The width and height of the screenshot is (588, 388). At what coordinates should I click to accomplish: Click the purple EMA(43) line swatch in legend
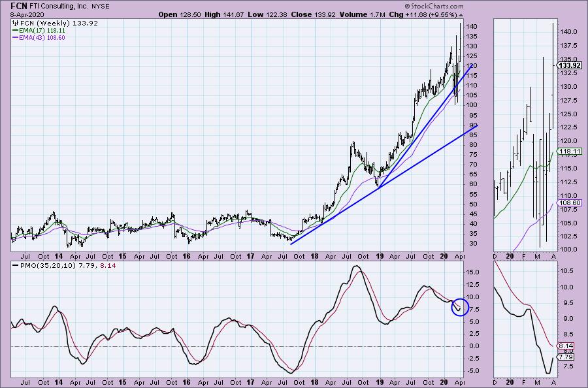pos(16,37)
